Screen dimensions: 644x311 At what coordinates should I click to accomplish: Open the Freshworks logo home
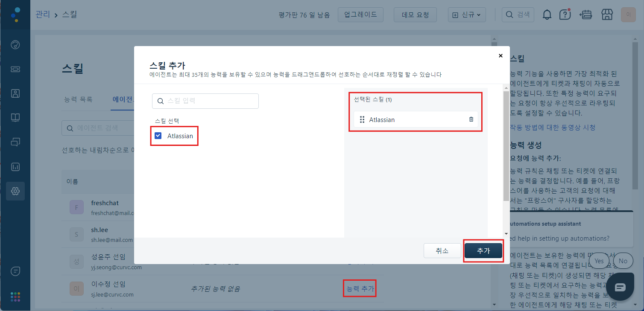coord(15,15)
